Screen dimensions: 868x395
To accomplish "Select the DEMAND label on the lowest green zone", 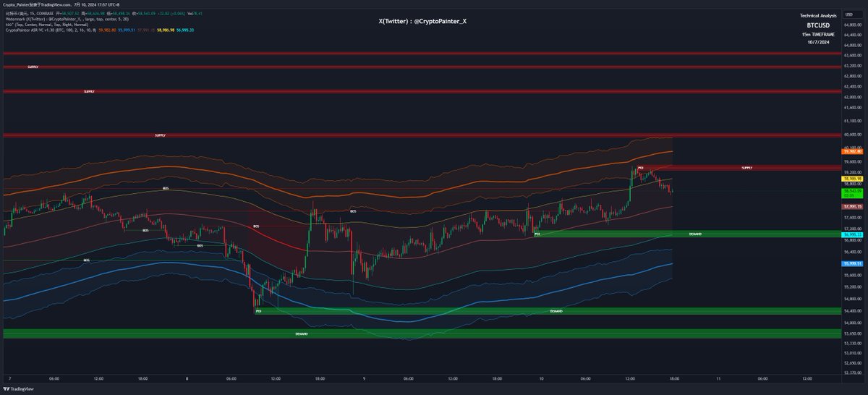I will (302, 334).
